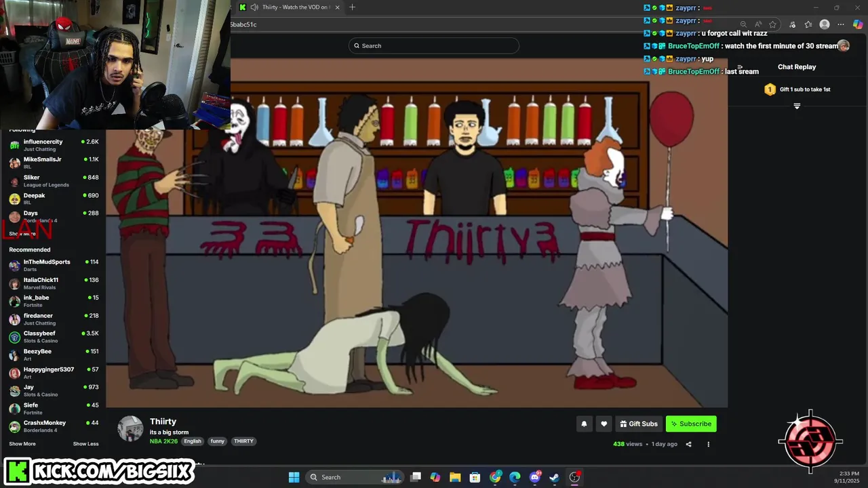The width and height of the screenshot is (868, 488).
Task: Click the Gift Subs button
Action: click(x=639, y=424)
